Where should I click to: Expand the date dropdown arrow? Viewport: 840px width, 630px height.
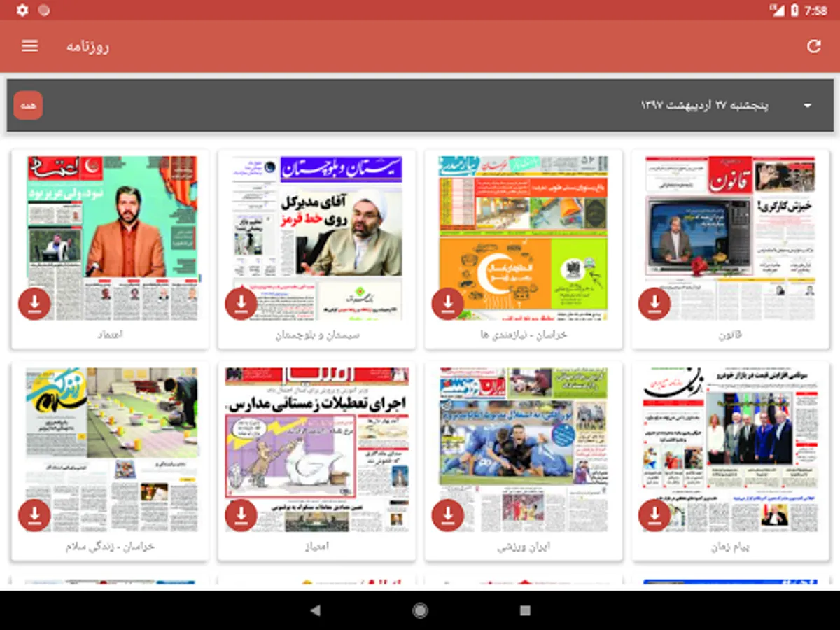click(808, 106)
